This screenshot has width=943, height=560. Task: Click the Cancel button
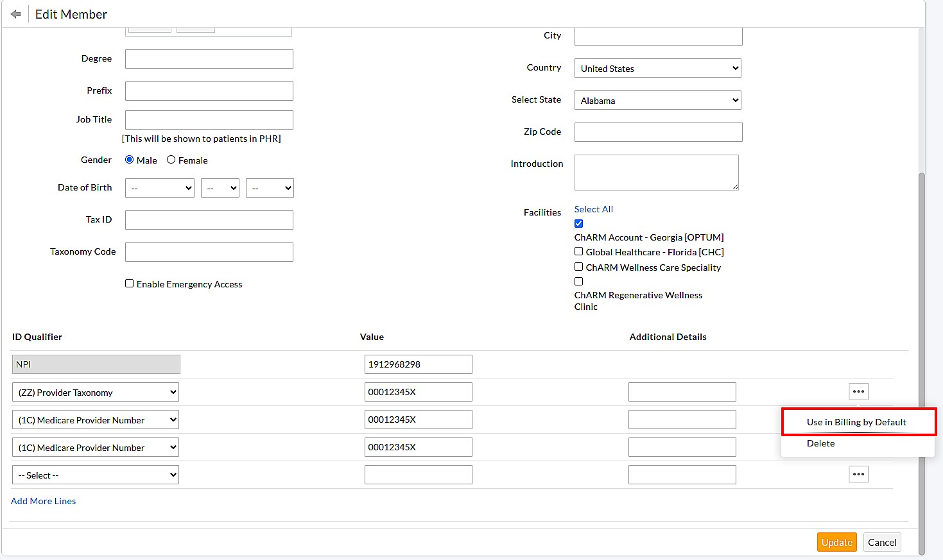pos(882,542)
